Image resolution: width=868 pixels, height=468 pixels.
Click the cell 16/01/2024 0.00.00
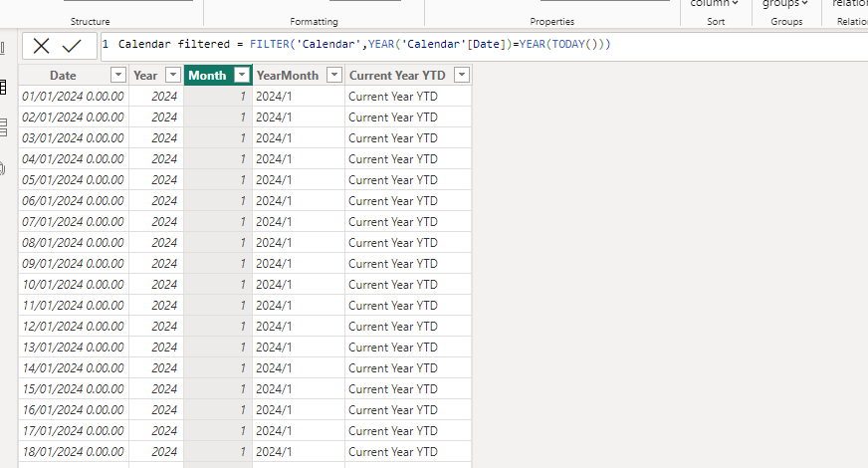73,410
